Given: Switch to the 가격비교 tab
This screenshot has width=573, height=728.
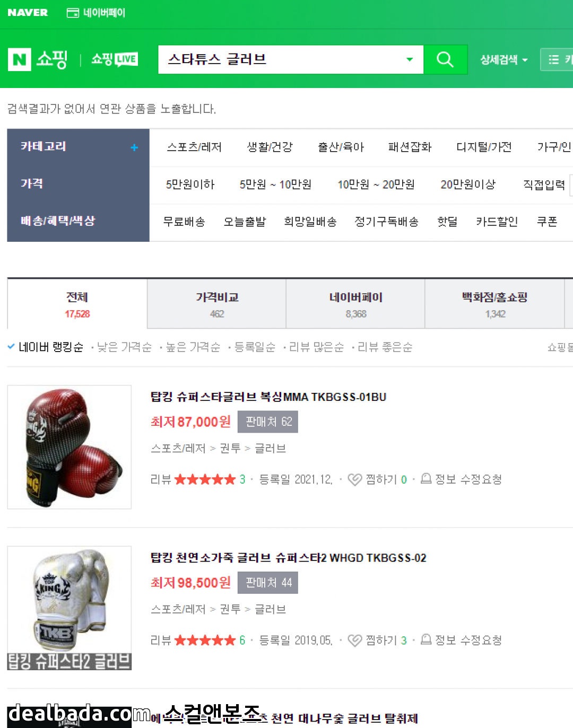Looking at the screenshot, I should 217,304.
